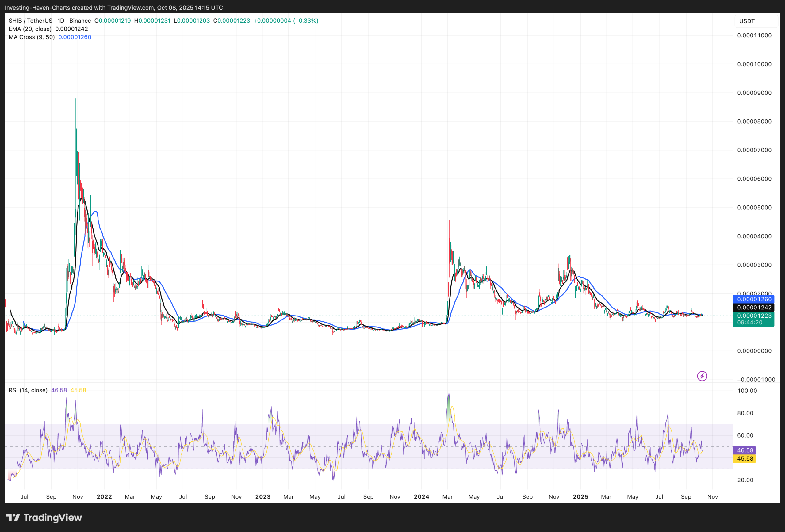Click the 2022 year label on time axis
Screen dimensions: 785x532
[x=104, y=496]
